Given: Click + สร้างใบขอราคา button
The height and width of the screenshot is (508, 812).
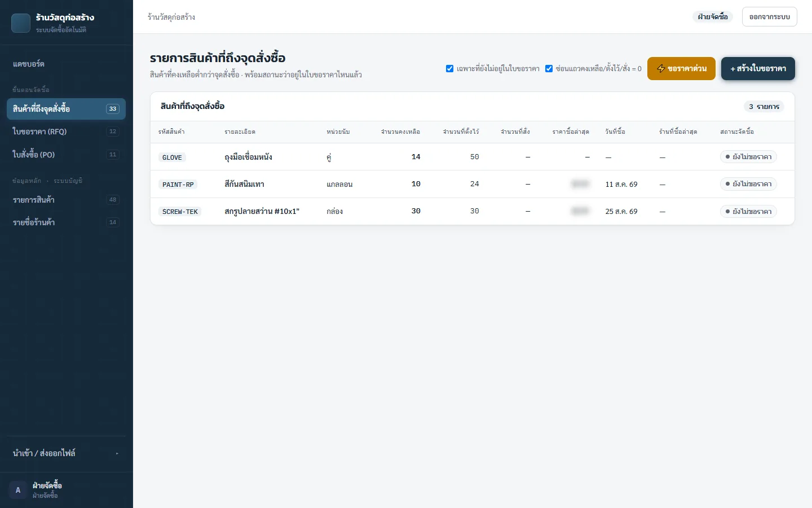Looking at the screenshot, I should (x=758, y=69).
